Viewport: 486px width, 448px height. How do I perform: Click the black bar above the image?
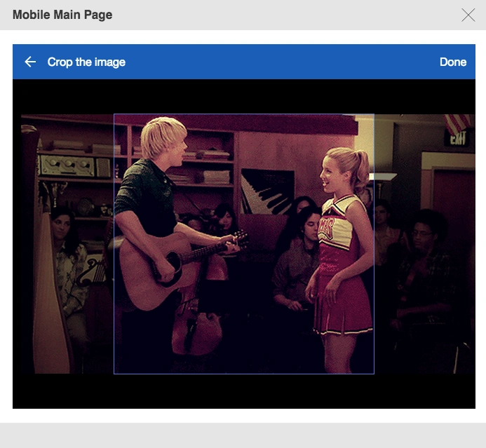coord(243,96)
